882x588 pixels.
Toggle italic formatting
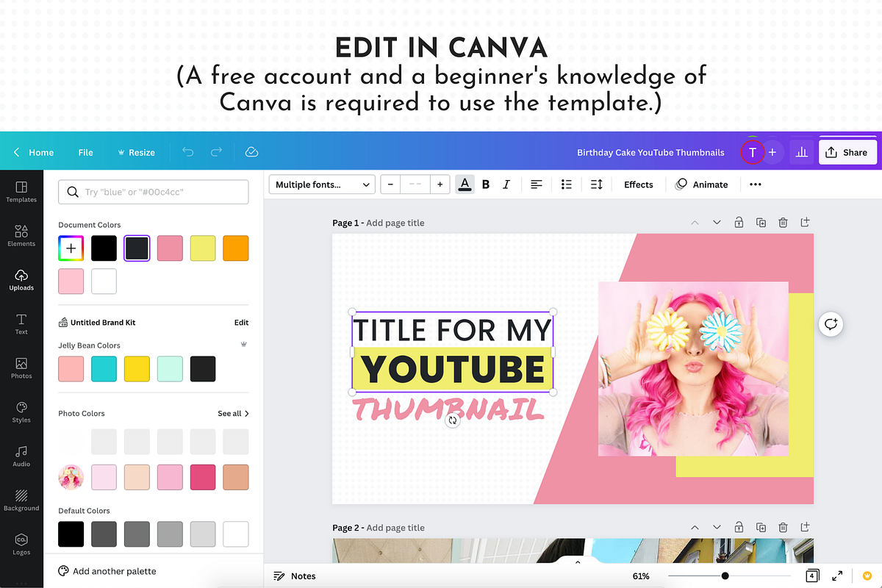(x=506, y=184)
